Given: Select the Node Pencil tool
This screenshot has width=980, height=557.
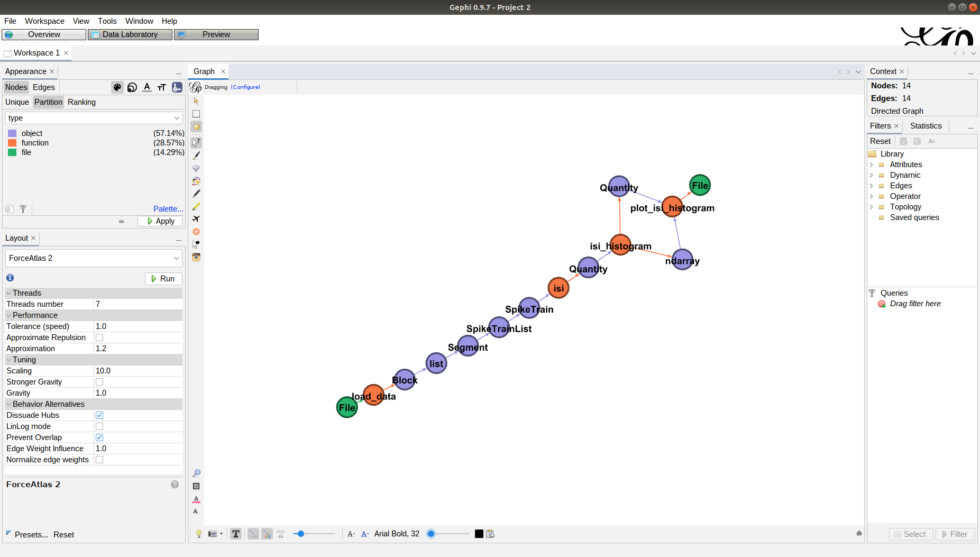Looking at the screenshot, I should pos(196,194).
